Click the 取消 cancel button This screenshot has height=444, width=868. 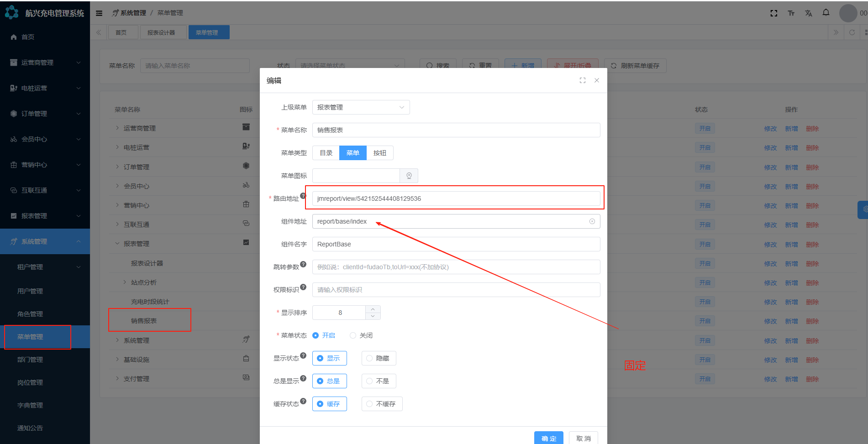583,438
